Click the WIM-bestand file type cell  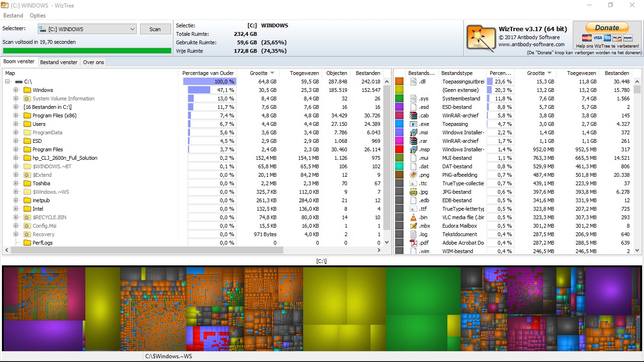pyautogui.click(x=457, y=251)
